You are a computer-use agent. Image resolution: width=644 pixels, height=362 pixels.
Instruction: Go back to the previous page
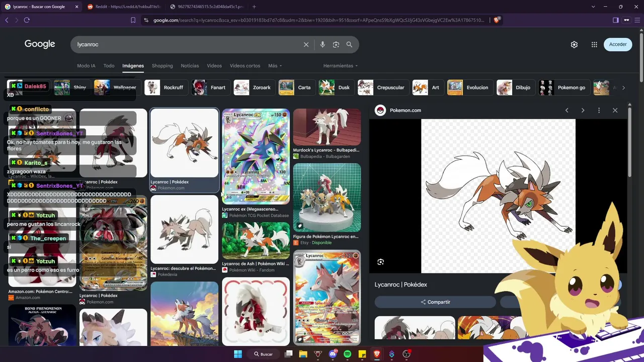(7, 20)
